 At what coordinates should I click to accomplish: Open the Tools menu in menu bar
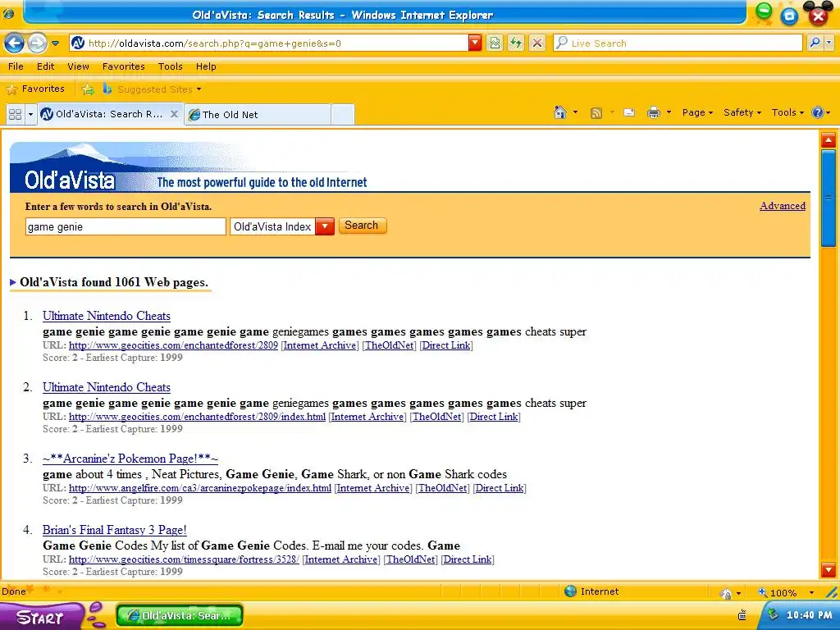tap(171, 66)
